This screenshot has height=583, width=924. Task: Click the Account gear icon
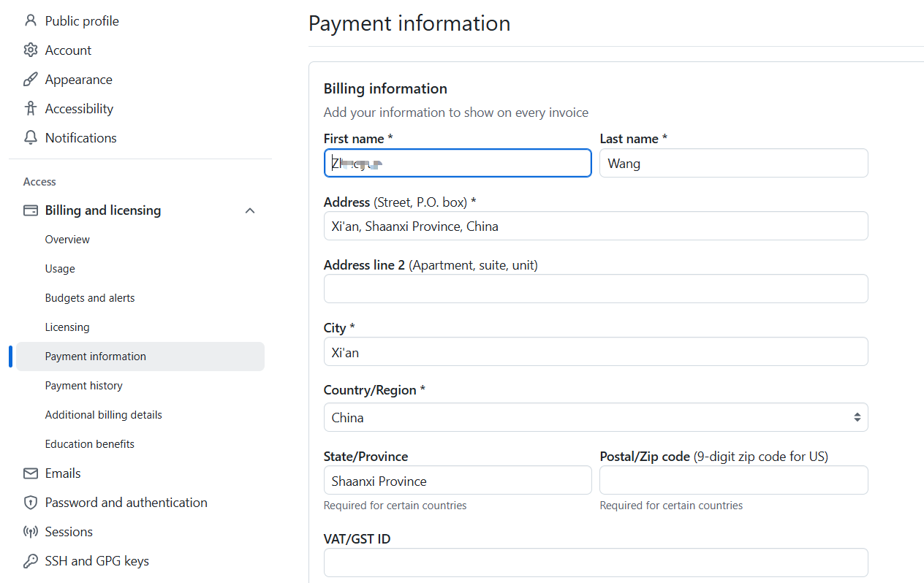click(x=30, y=50)
